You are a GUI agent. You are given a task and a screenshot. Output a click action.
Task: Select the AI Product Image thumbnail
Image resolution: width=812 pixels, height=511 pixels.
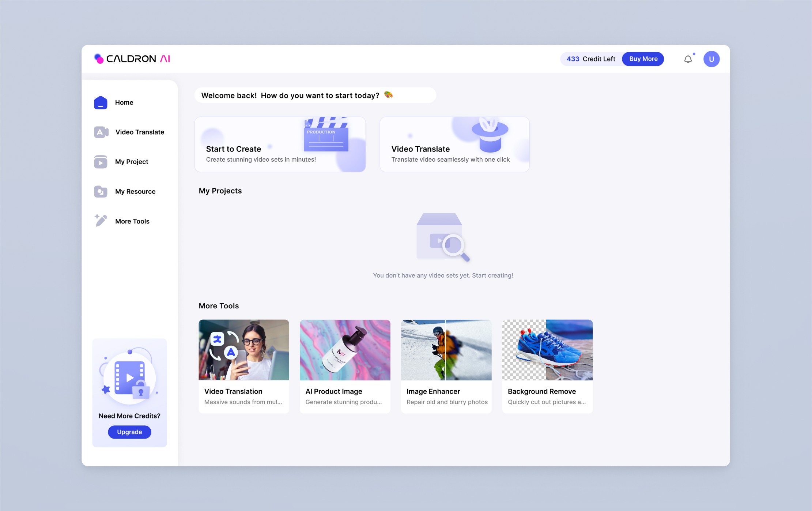click(345, 350)
